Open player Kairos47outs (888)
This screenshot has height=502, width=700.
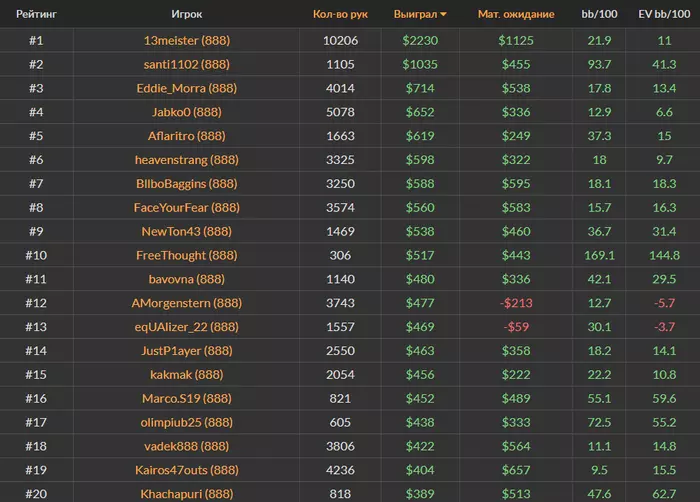pyautogui.click(x=187, y=470)
